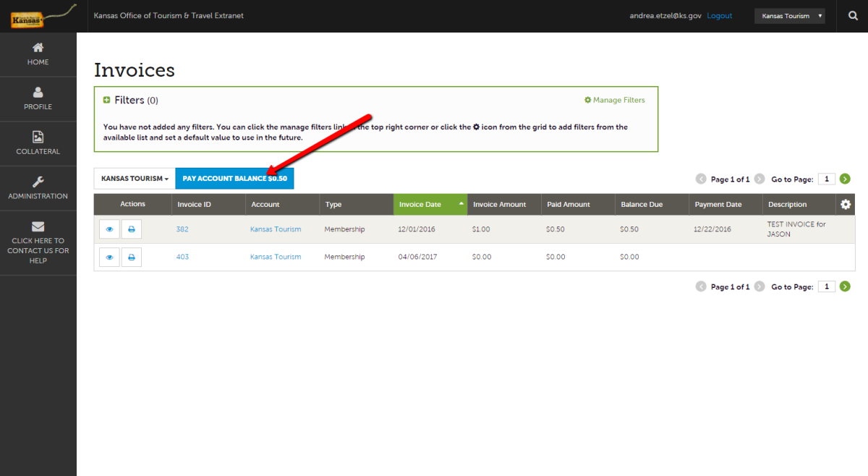Click the Kansas Office of Tourism & Travel Extranet title
The width and height of the screenshot is (868, 476).
[x=169, y=16]
